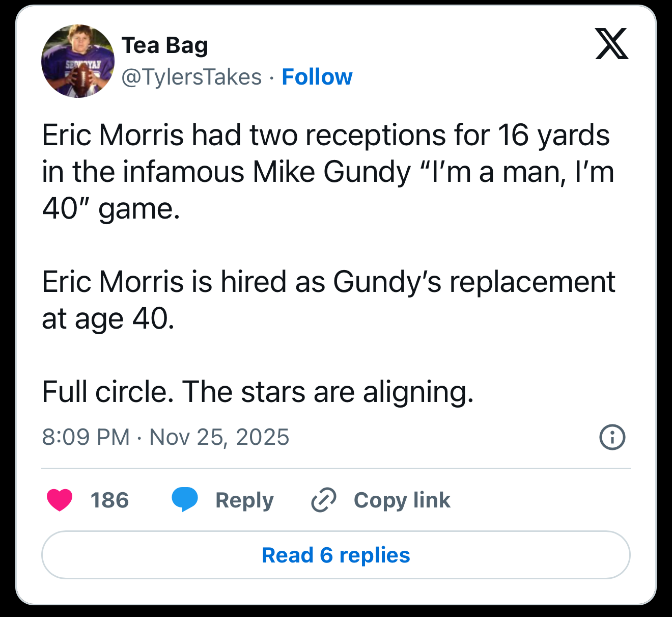
Task: Click the 186 likes count
Action: (x=109, y=500)
